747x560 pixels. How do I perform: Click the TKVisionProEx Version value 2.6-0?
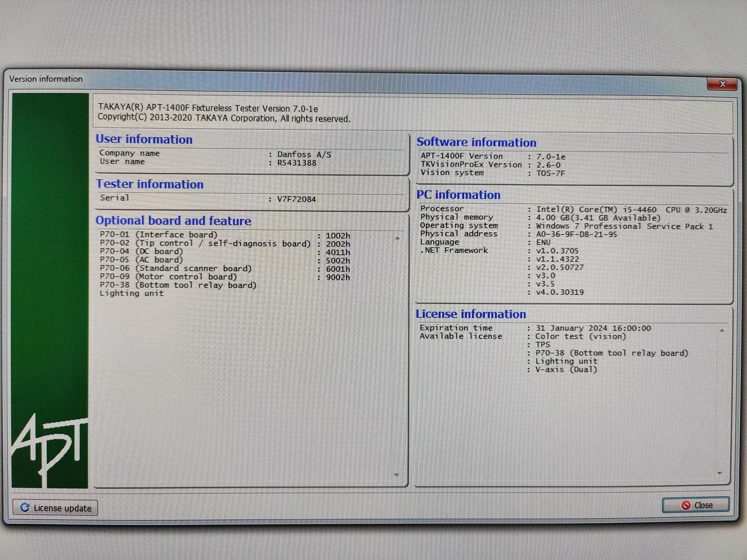548,165
